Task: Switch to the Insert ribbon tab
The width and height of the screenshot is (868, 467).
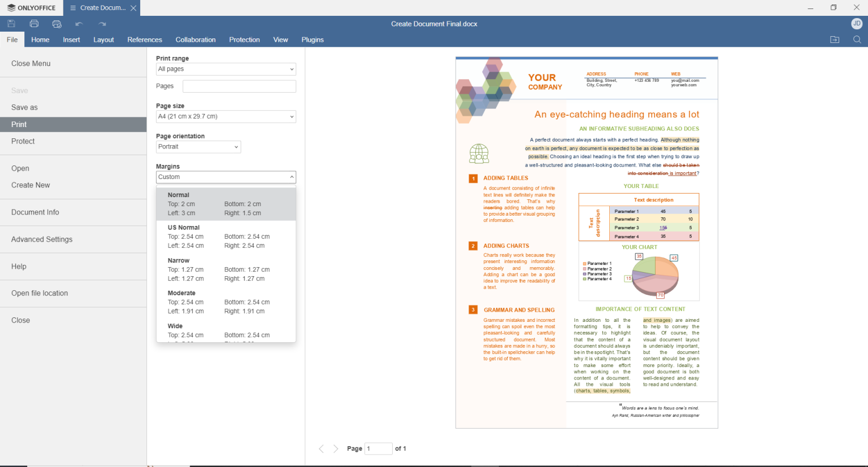Action: (x=71, y=40)
